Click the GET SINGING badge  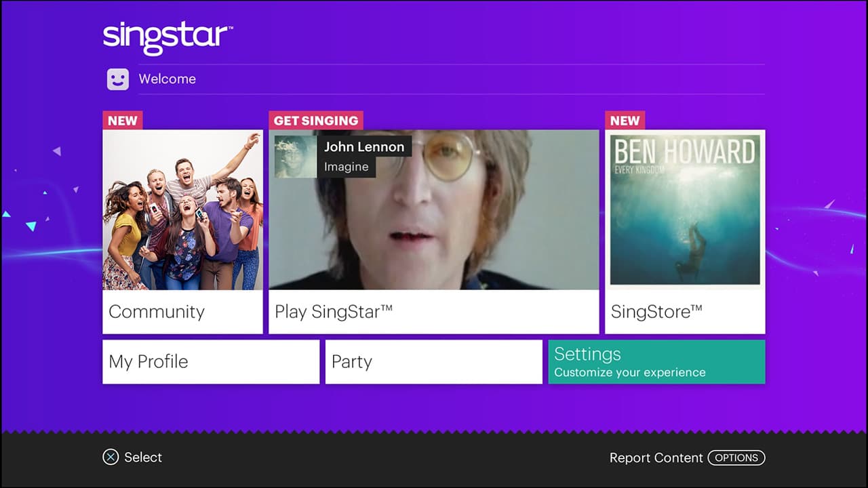315,120
